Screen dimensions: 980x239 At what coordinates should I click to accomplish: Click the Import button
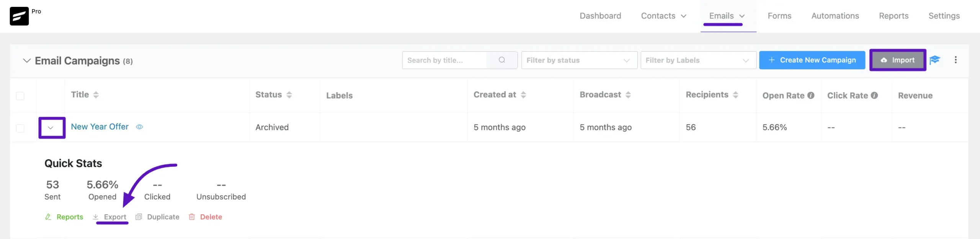click(x=898, y=60)
